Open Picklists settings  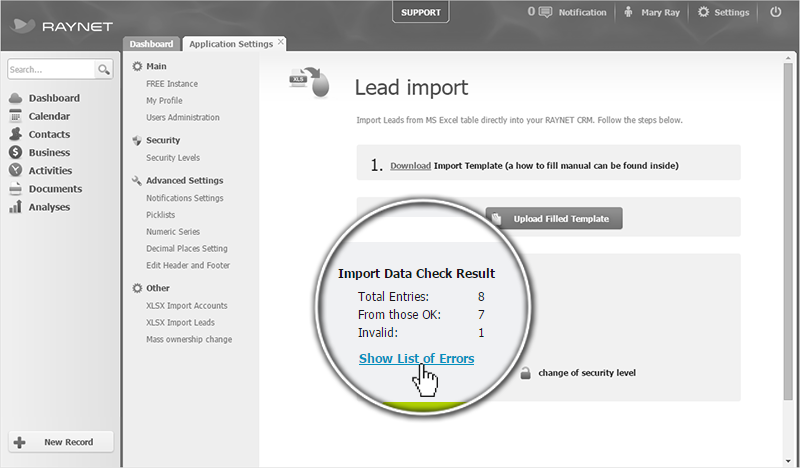161,215
